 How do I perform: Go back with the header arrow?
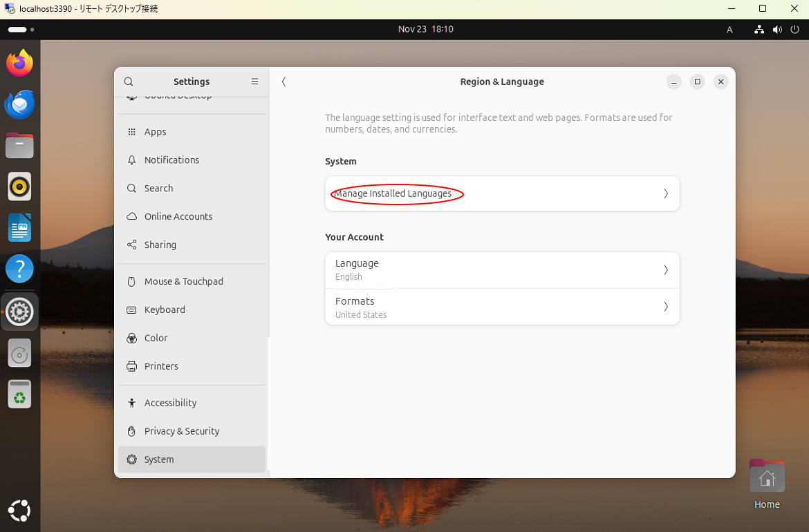(x=283, y=82)
